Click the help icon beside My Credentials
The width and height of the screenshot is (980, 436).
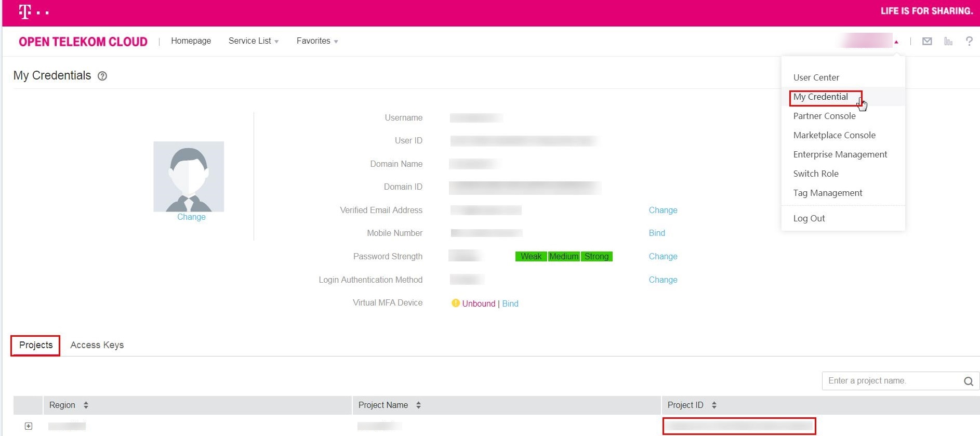[x=102, y=76]
